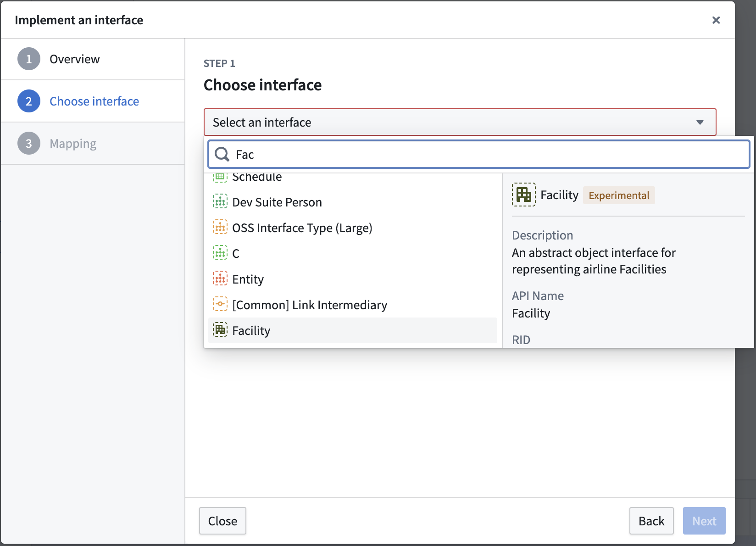Click the large Facility icon in preview panel
This screenshot has width=756, height=546.
(x=524, y=195)
